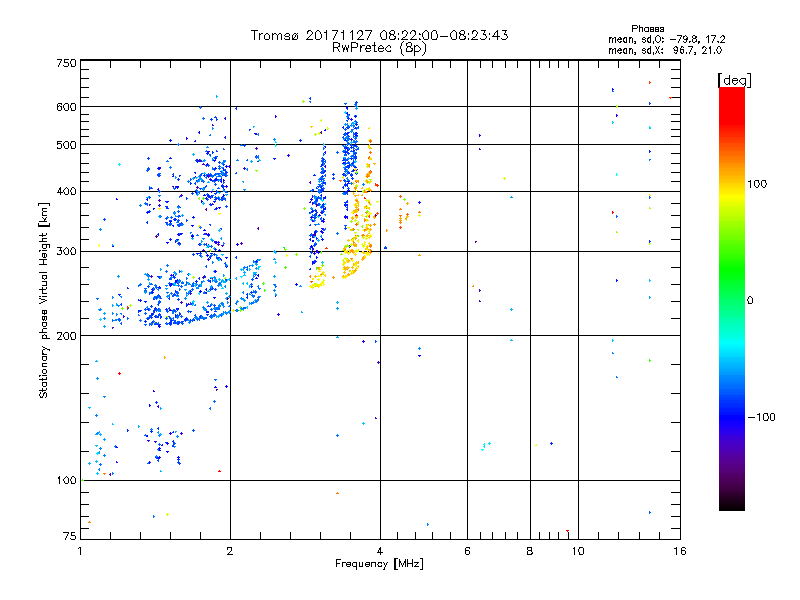Select the "mean, sd,O: -79.8, 17.2" line

(666, 39)
